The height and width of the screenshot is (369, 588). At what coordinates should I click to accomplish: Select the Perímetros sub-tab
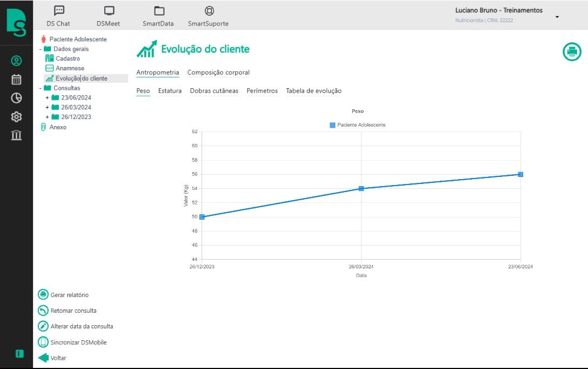(262, 91)
